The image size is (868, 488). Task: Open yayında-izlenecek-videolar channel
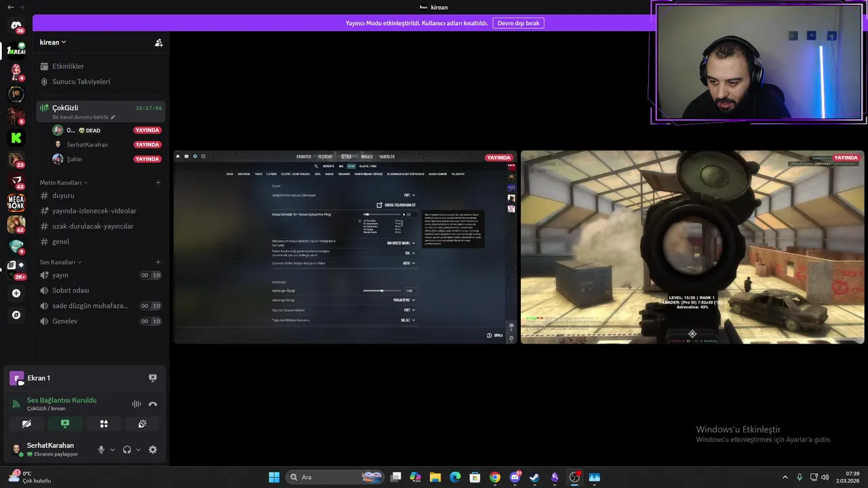(x=100, y=211)
